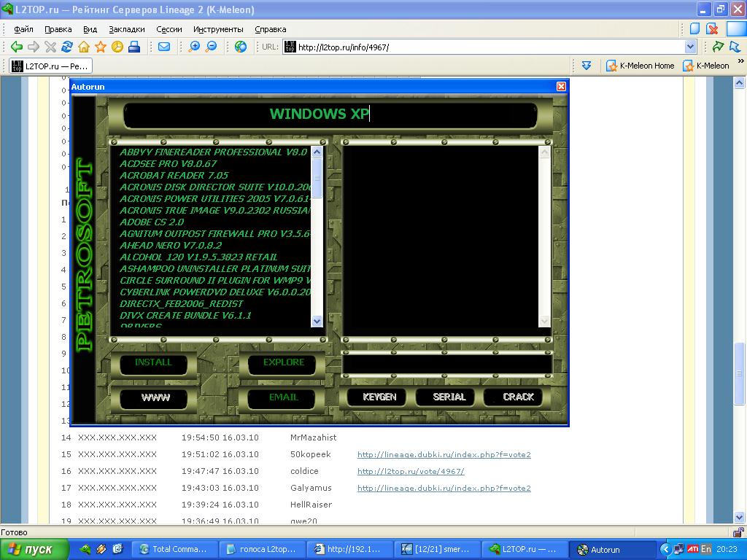Click green Go arrow beside URL bar
Image resolution: width=747 pixels, height=560 pixels.
pyautogui.click(x=718, y=47)
